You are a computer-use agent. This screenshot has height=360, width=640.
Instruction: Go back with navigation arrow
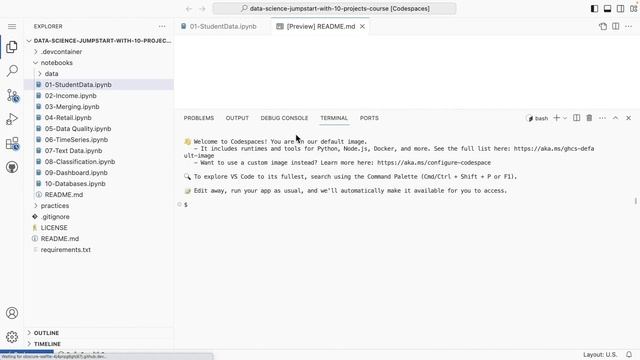(189, 9)
